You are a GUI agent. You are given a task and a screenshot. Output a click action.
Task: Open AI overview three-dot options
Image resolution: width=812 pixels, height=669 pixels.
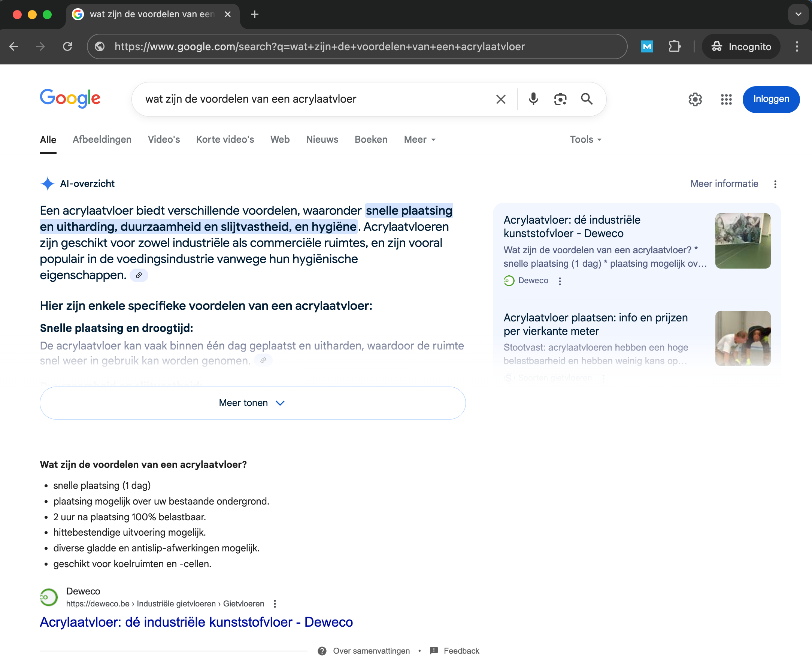coord(775,184)
